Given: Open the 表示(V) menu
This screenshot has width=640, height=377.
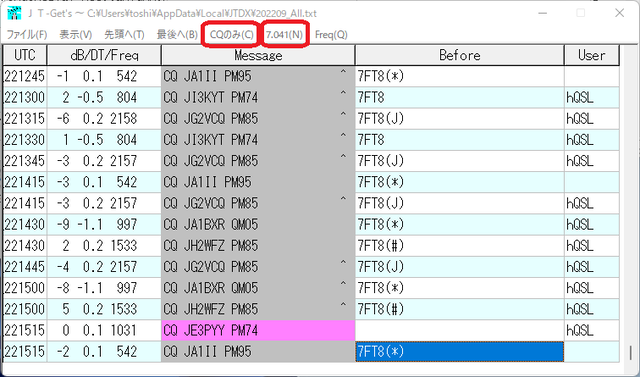Looking at the screenshot, I should [x=76, y=35].
